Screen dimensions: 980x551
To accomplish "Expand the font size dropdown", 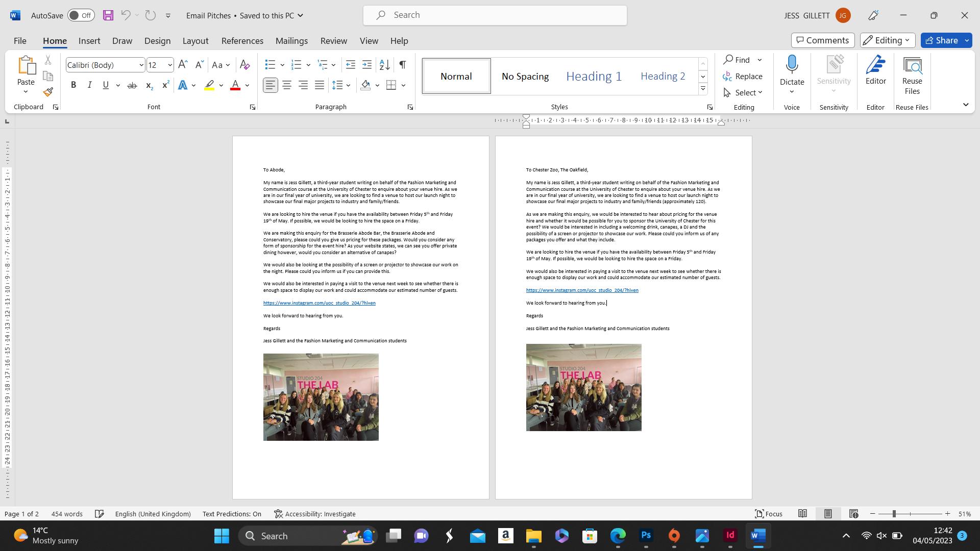I will tap(169, 65).
